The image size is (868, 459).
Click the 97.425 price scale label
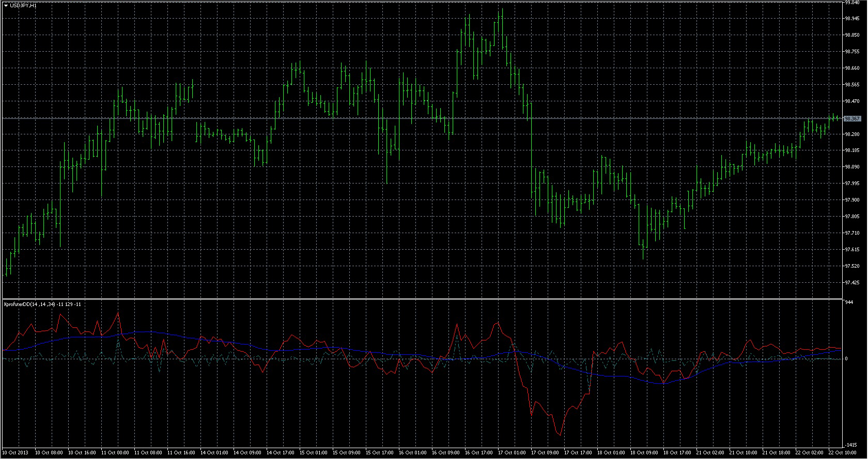tap(852, 283)
